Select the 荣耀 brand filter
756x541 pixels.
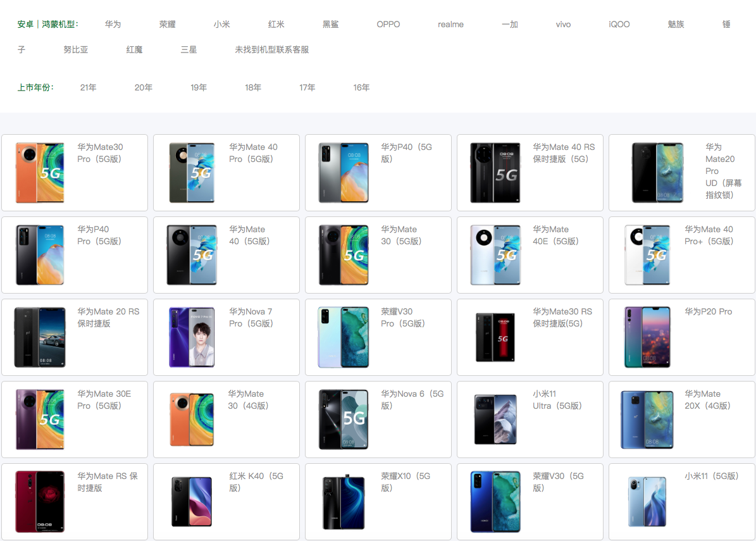click(x=167, y=24)
